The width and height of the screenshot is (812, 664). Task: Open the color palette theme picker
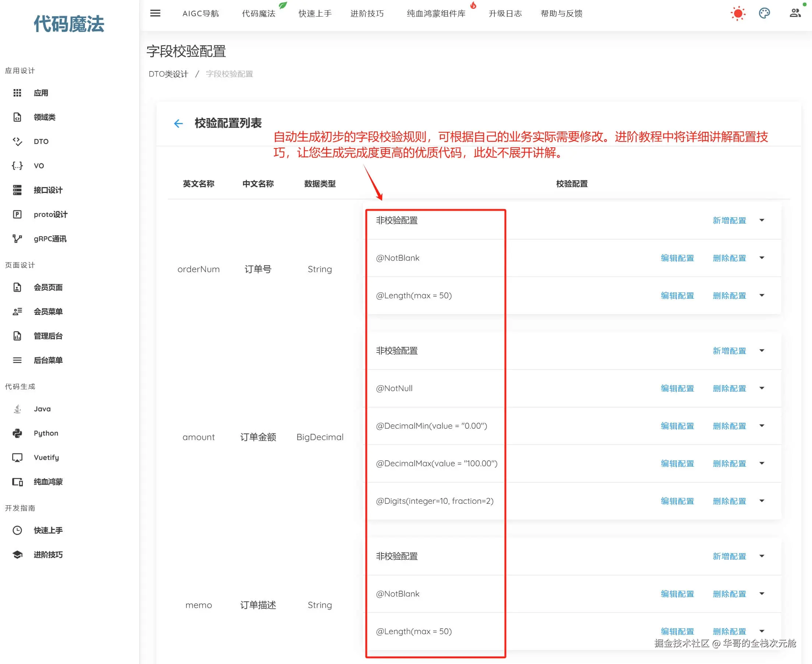764,13
